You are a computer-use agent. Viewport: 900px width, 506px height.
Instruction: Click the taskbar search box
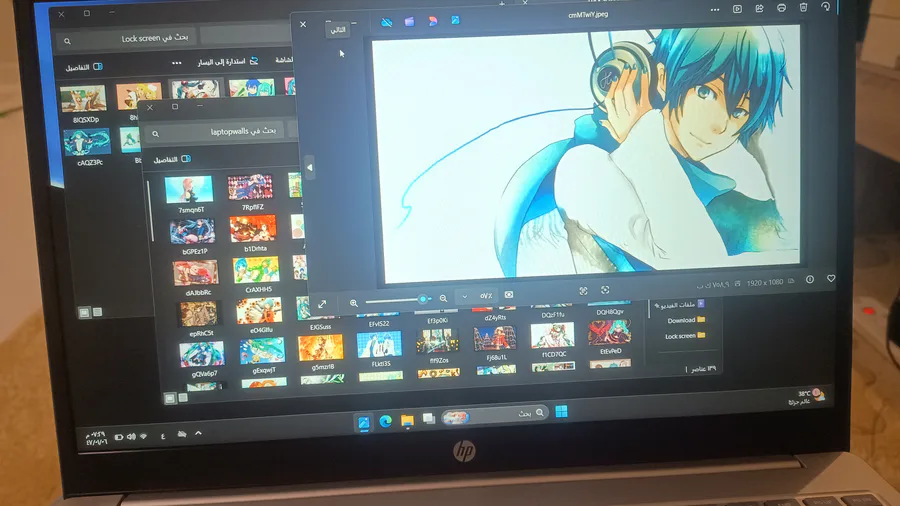click(494, 415)
